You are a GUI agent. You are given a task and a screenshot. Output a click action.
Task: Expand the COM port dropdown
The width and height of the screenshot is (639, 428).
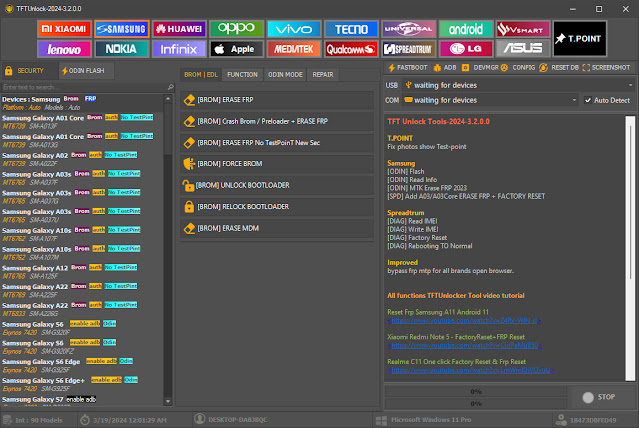point(574,100)
